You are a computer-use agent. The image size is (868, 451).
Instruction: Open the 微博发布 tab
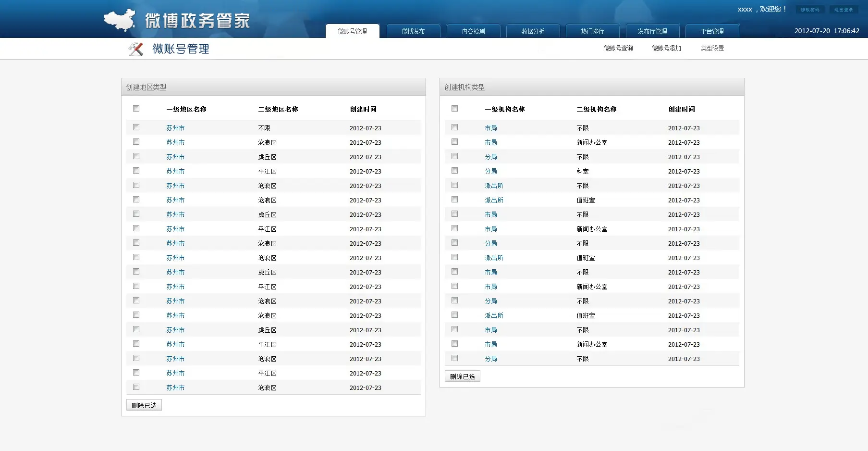413,31
